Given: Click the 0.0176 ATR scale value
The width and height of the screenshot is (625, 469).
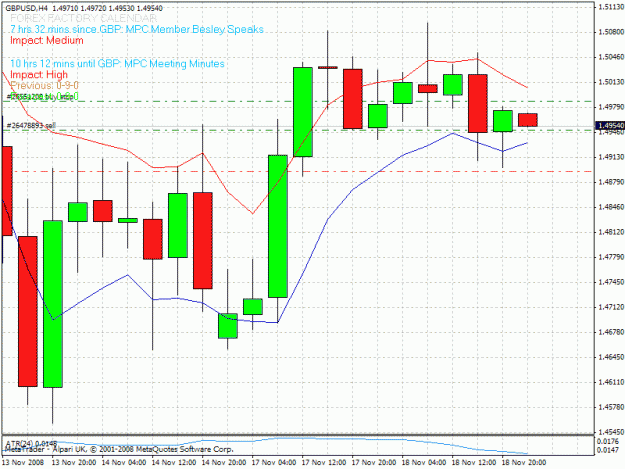Looking at the screenshot, I should click(x=608, y=442).
